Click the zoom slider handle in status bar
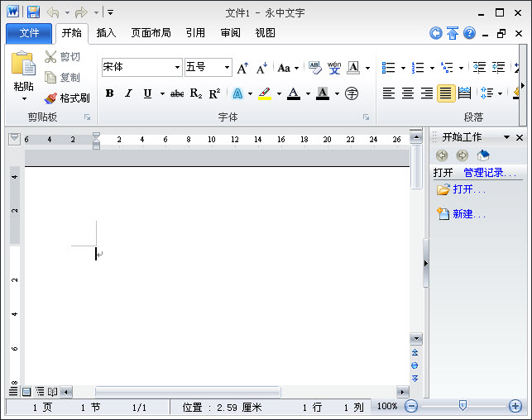532x420 pixels. [x=463, y=406]
